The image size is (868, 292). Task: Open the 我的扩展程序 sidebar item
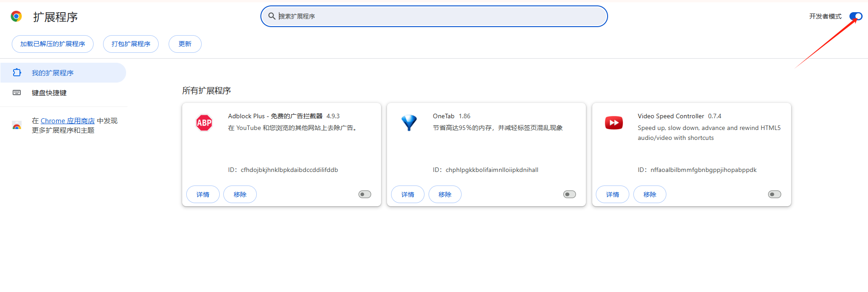point(63,73)
